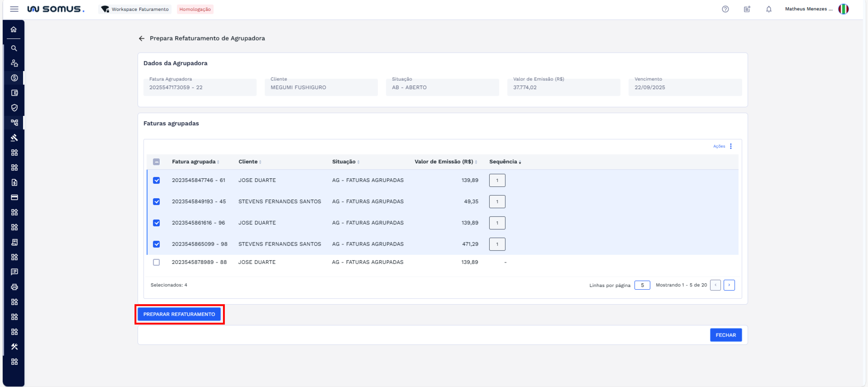Uncheck invoice 2023545847746 - 61 row
Screen dimensions: 868x387
coord(156,180)
